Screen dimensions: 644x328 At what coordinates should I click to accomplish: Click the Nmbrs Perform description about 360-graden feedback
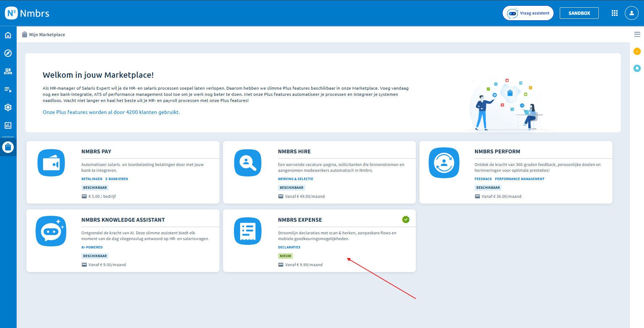(x=538, y=167)
